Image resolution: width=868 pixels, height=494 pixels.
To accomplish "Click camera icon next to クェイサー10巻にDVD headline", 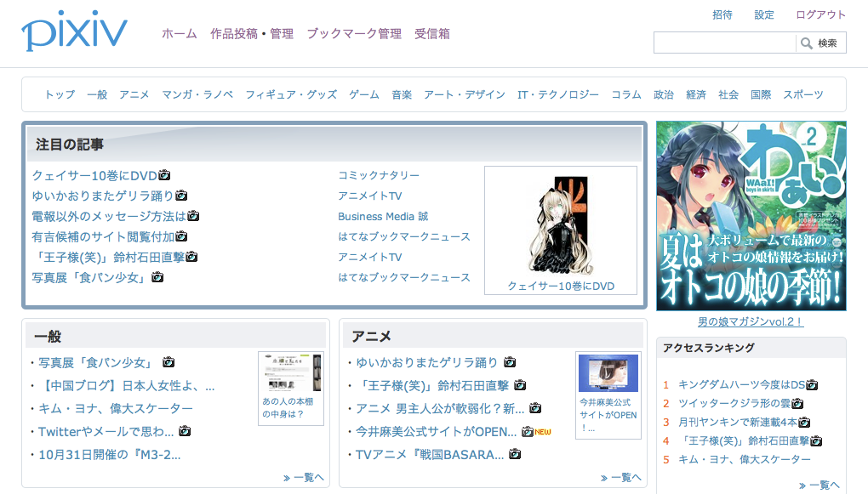I will click(164, 175).
